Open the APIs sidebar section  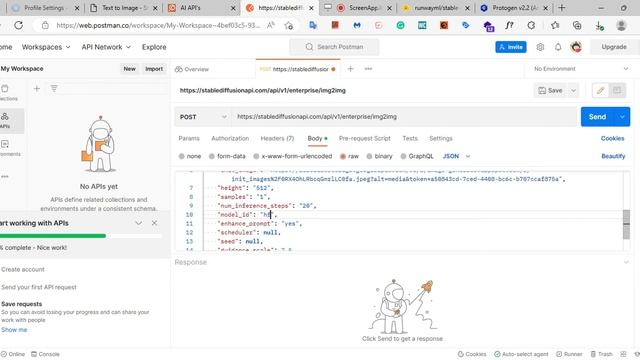click(6, 120)
